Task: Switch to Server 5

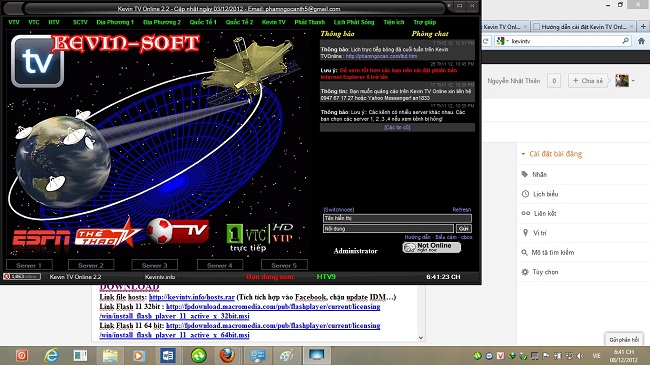Action: click(284, 265)
